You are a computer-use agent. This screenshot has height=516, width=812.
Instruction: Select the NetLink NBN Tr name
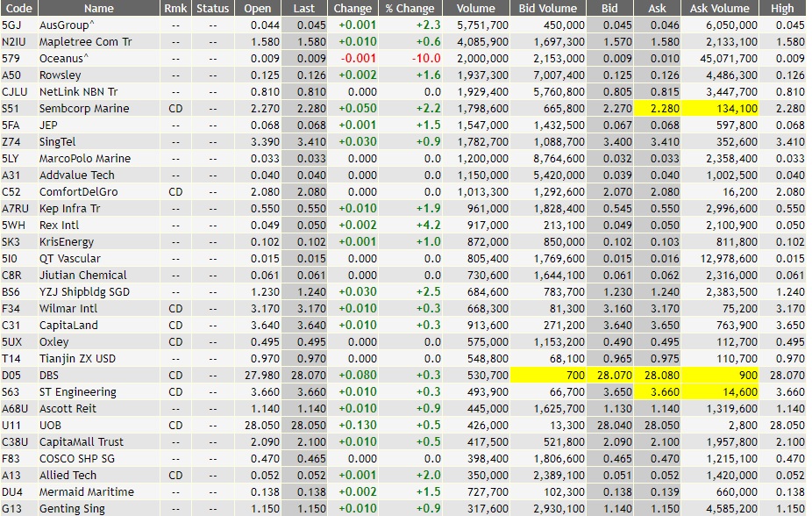click(79, 91)
